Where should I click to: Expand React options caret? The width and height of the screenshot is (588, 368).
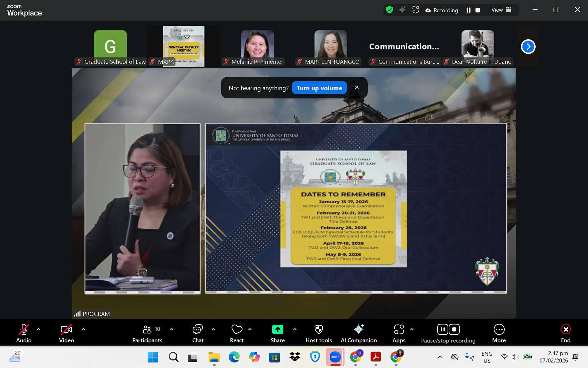[x=250, y=329]
